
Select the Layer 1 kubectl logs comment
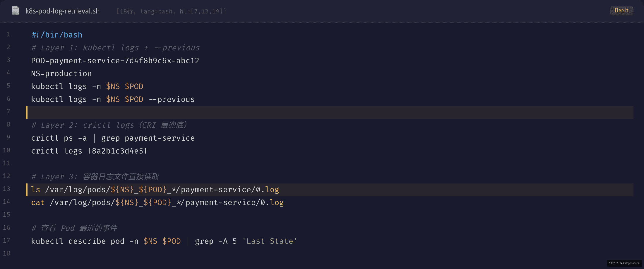tap(115, 48)
